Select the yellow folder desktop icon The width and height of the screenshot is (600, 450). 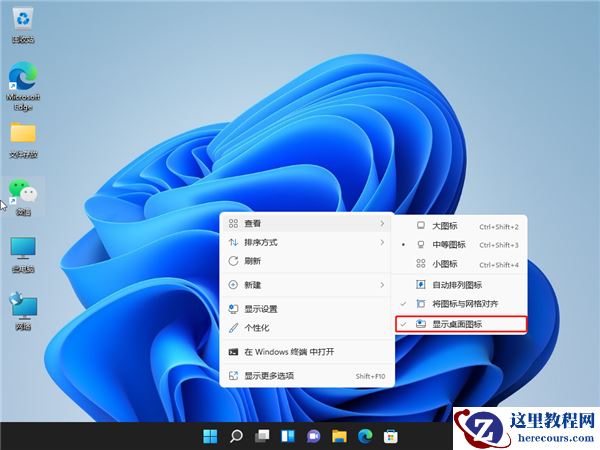pyautogui.click(x=23, y=140)
